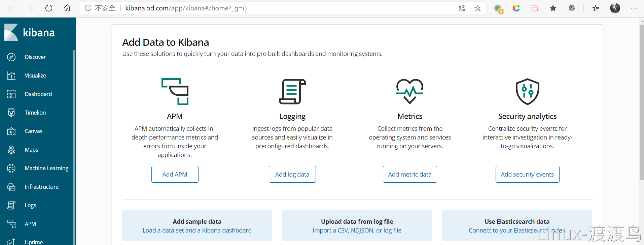This screenshot has height=245, width=644.
Task: Select Maps in the sidebar menu
Action: point(32,150)
